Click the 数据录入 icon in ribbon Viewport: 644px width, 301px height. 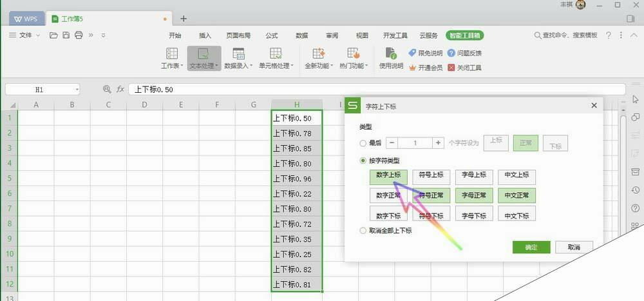point(238,53)
